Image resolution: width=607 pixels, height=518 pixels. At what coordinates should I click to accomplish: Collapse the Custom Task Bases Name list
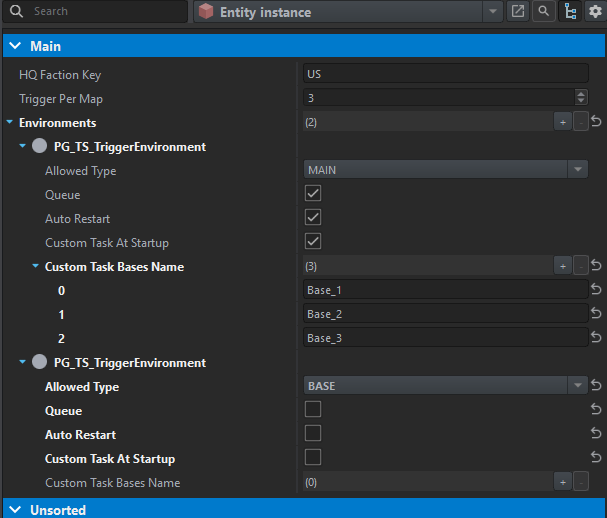point(36,267)
